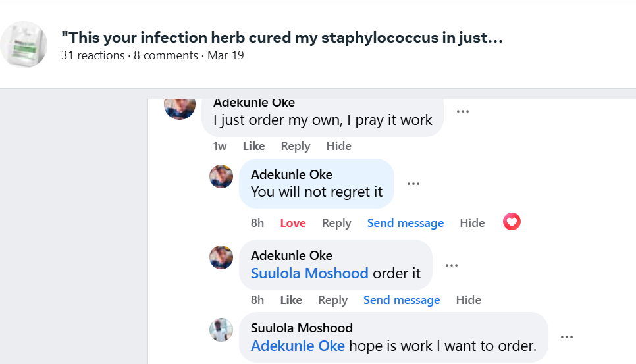Viewport: 636px width, 364px height.
Task: Click blue Adekunle Oke mention in last comment
Action: pos(298,346)
